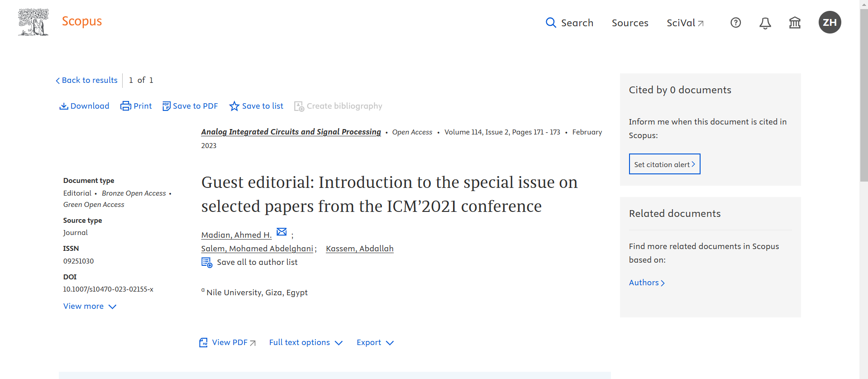This screenshot has width=868, height=379.
Task: Expand View more document details
Action: tap(90, 306)
